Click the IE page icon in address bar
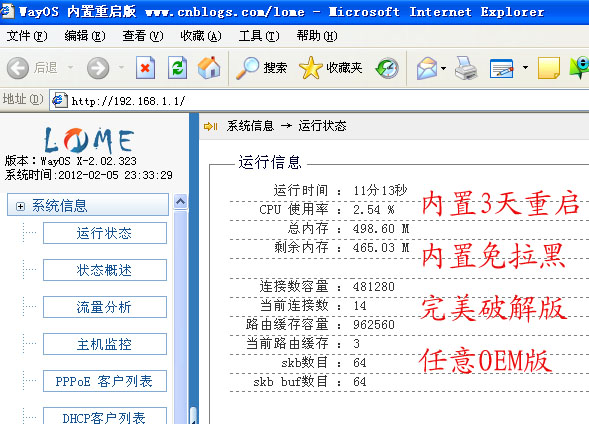Viewport: 589px width, 424px height. click(x=59, y=100)
